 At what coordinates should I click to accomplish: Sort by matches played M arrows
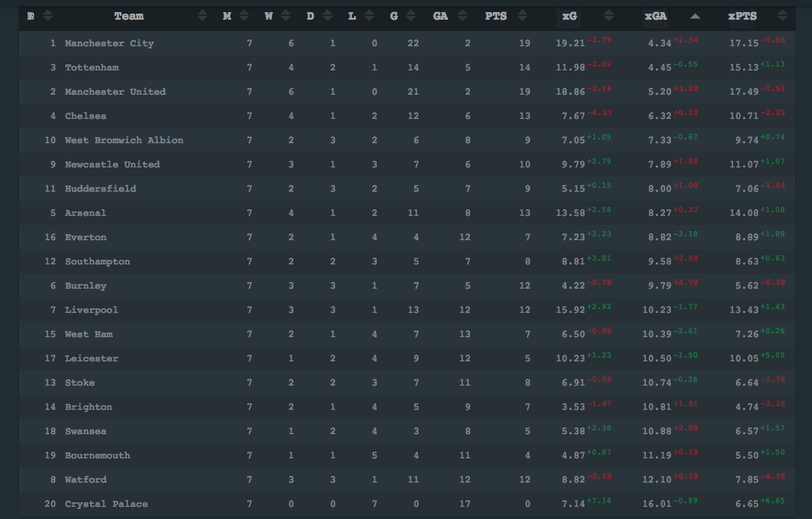point(244,16)
